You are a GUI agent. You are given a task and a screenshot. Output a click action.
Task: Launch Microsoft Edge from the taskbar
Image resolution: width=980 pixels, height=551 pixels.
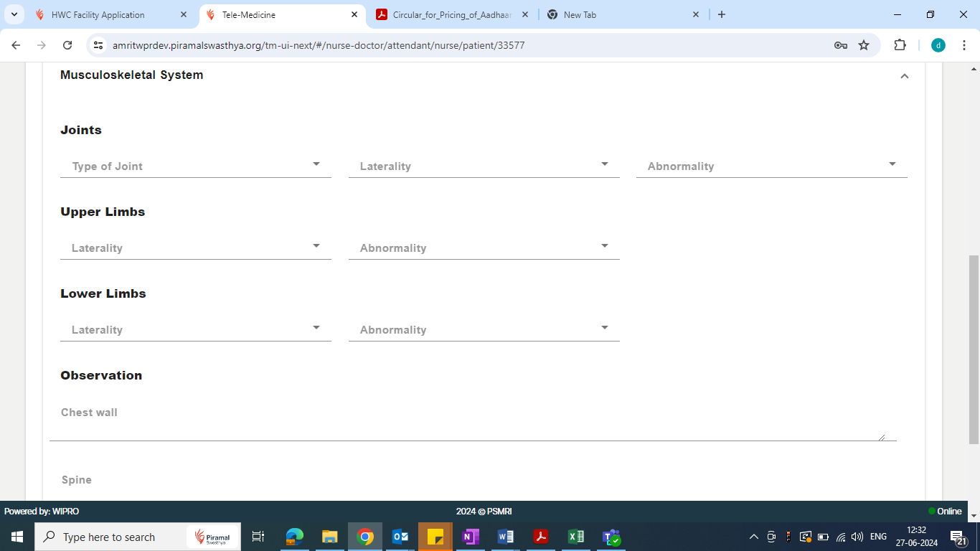coord(295,537)
